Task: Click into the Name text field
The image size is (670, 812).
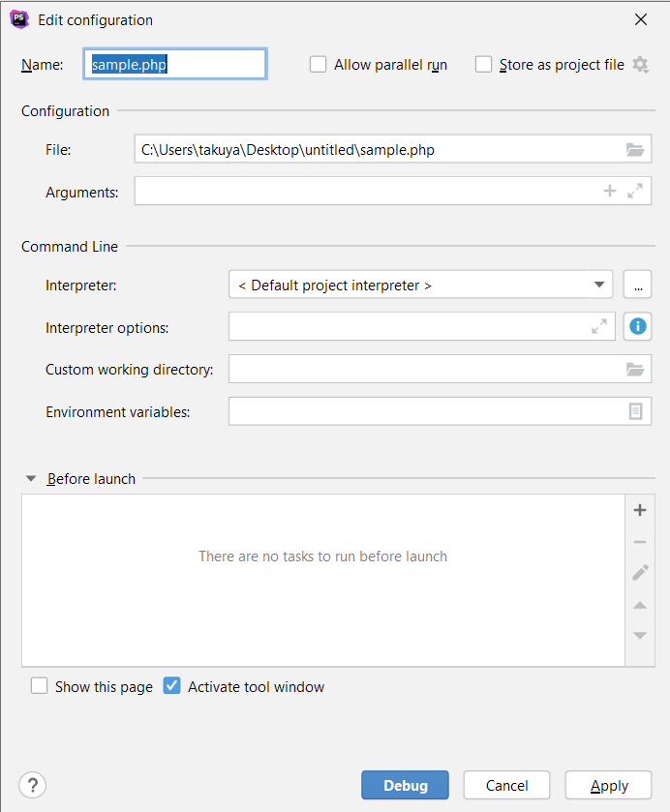Action: [175, 65]
